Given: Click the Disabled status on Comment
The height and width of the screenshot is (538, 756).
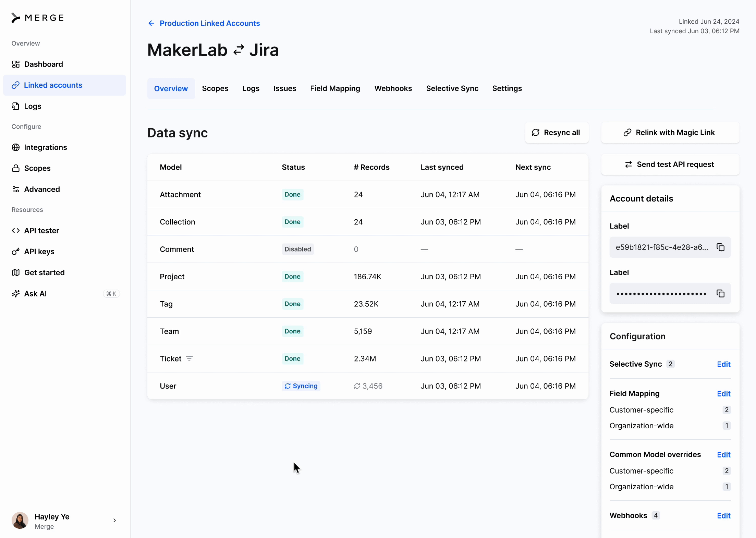Looking at the screenshot, I should (x=298, y=249).
